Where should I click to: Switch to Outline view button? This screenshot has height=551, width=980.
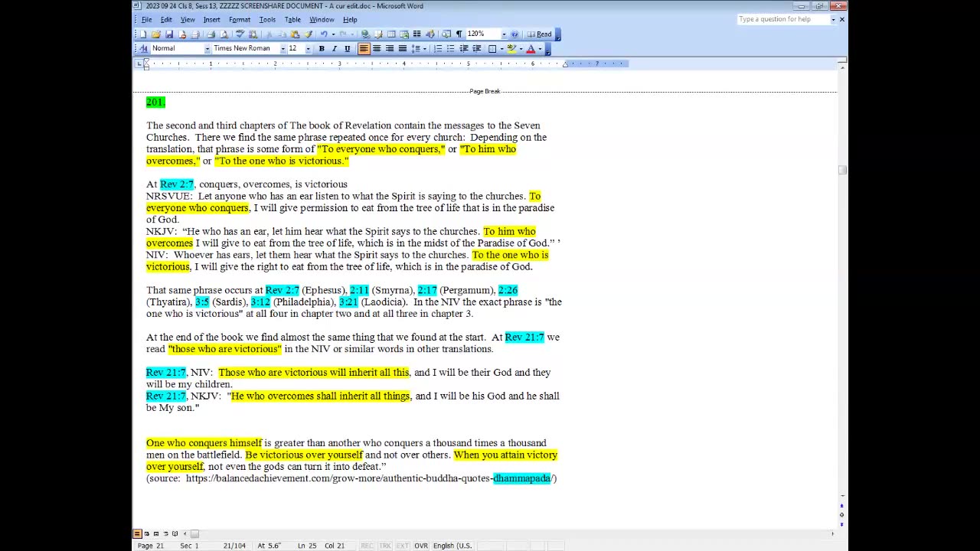coord(165,533)
